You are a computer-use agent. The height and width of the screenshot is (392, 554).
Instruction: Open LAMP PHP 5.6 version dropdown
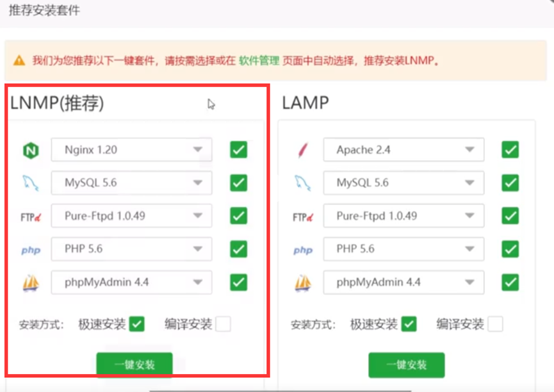click(403, 249)
